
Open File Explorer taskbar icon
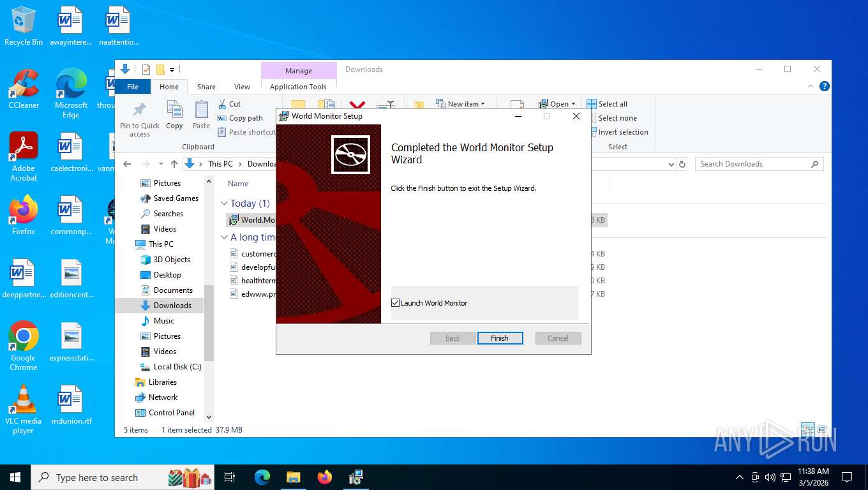(293, 477)
